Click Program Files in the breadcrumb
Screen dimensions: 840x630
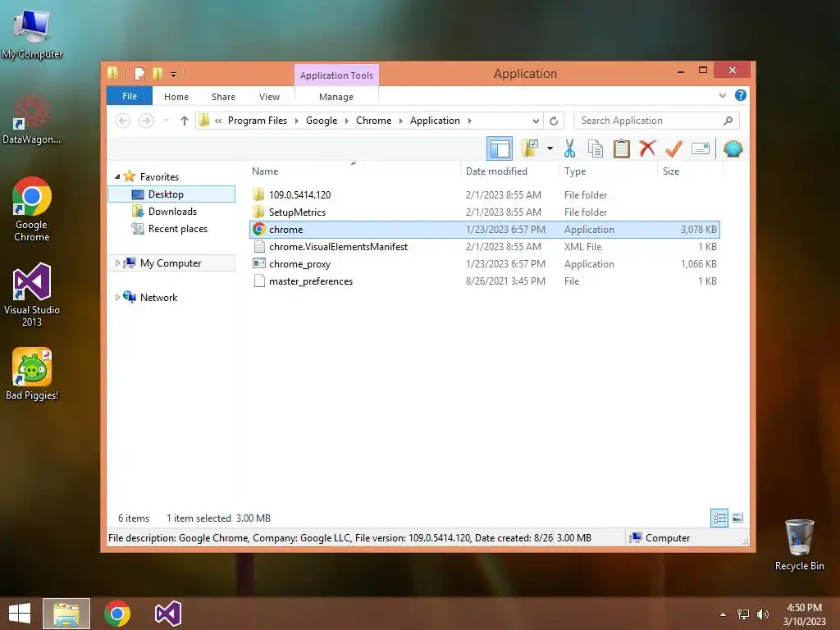258,121
